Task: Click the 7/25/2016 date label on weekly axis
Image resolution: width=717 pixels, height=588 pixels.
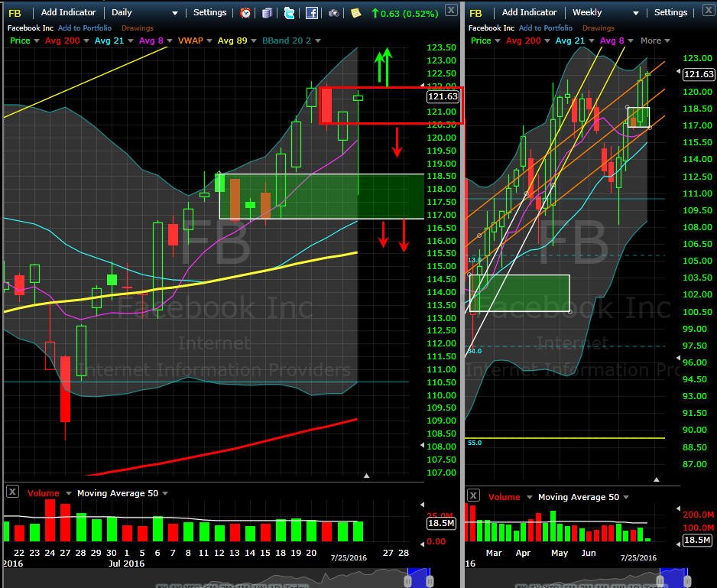Action: click(x=638, y=558)
